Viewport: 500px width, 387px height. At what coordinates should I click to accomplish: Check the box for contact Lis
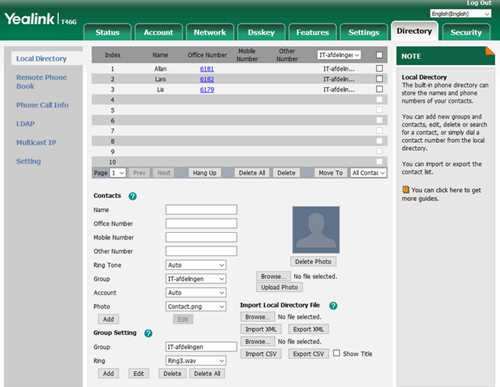[379, 89]
